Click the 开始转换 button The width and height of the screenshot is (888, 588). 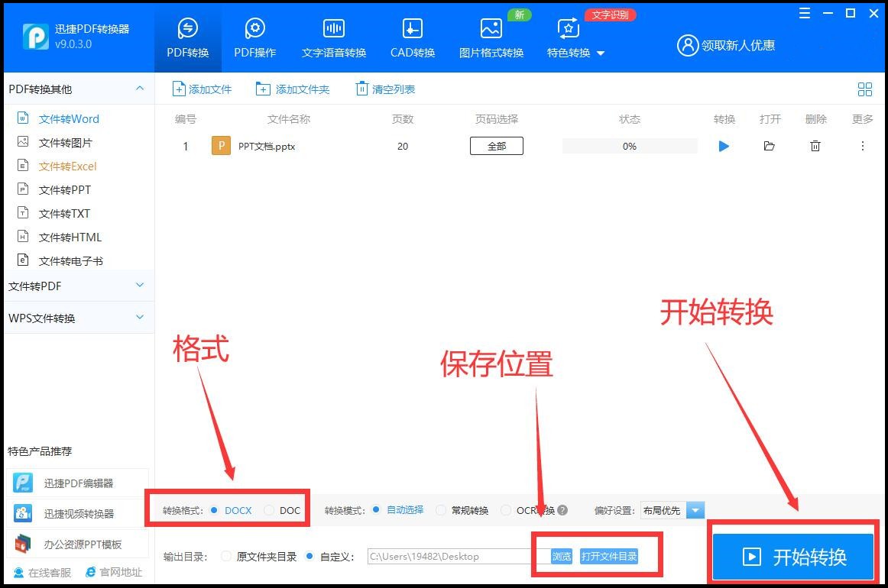coord(792,557)
